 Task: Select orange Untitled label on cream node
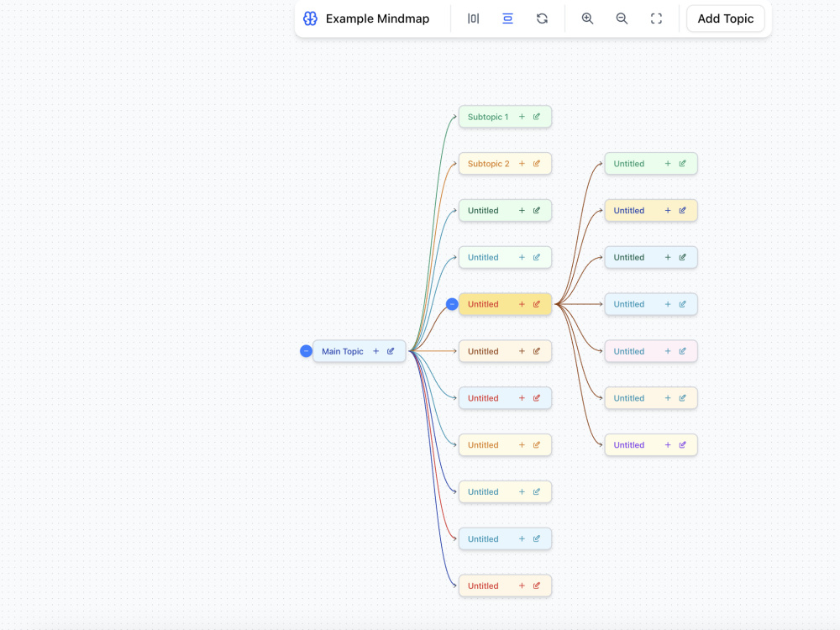483,444
